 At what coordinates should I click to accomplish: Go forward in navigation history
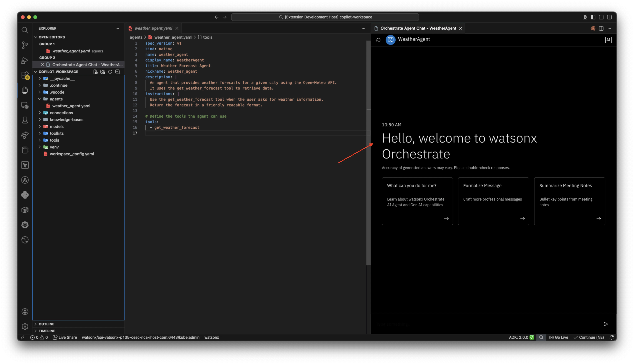point(224,17)
